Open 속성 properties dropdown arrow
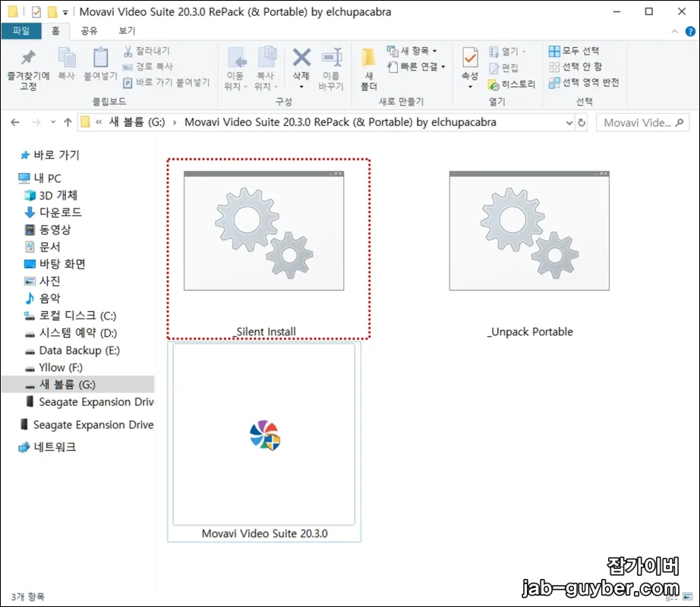The width and height of the screenshot is (700, 607). pos(470,86)
